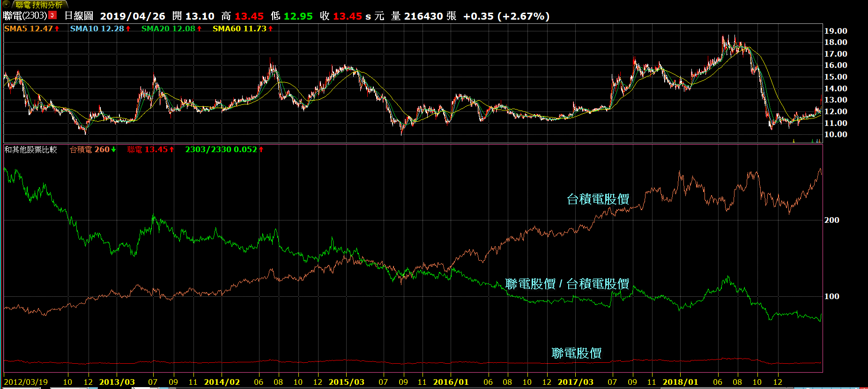Click the 2303/2330 0.052 ratio legend
This screenshot has height=389, width=868.
(221, 149)
